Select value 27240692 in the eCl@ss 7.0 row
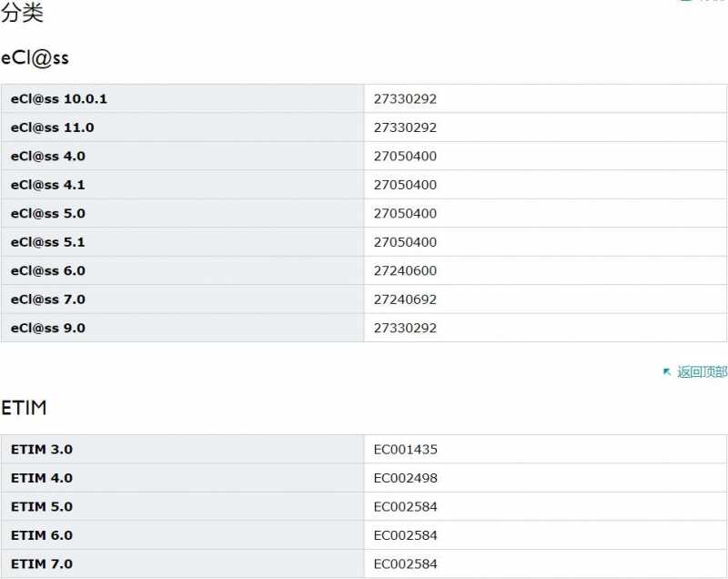The width and height of the screenshot is (728, 579). pos(405,300)
